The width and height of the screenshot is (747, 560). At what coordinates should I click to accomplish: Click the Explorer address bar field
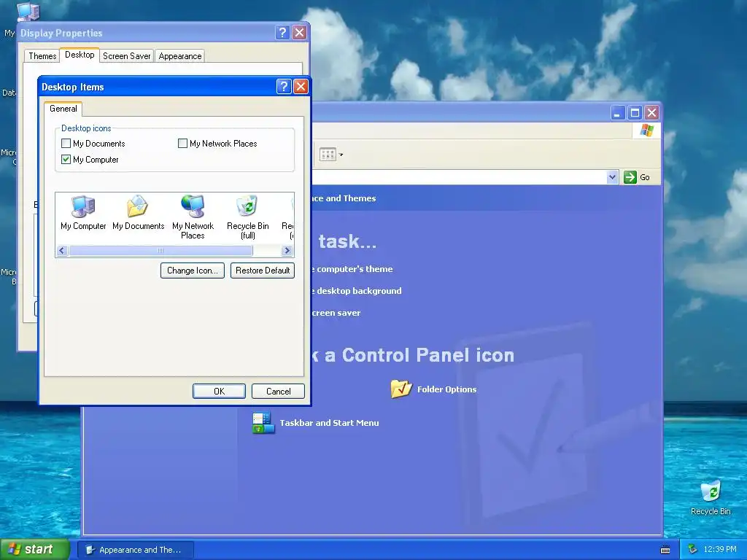pyautogui.click(x=460, y=177)
